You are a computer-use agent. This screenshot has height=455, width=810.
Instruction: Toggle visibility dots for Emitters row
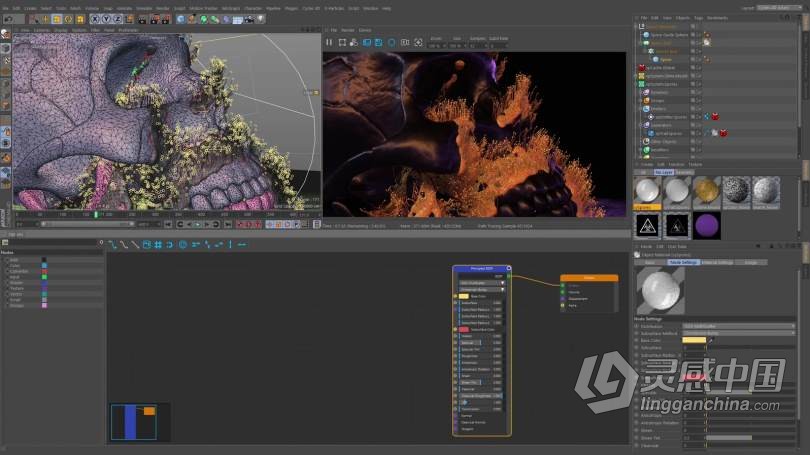(x=699, y=109)
